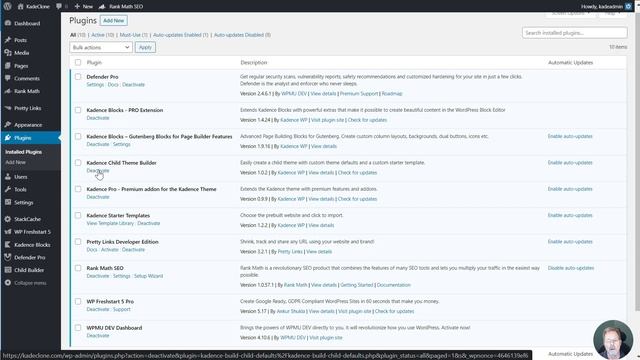Open Kadence Blocks icon in sidebar

tap(8, 244)
